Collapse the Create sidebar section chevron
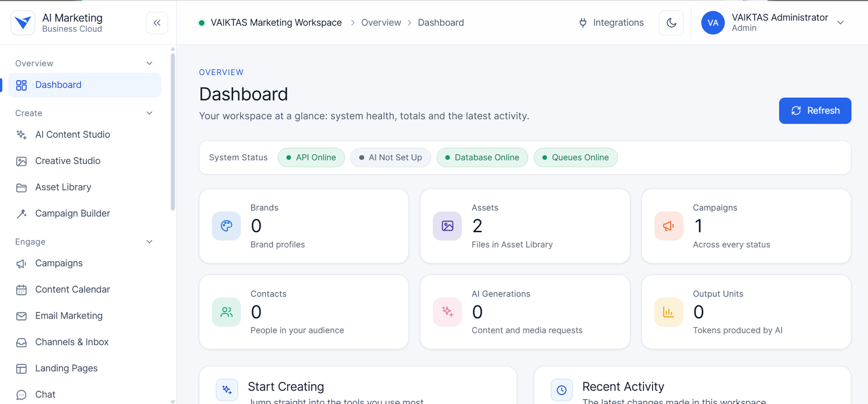Viewport: 868px width, 404px height. pos(150,113)
